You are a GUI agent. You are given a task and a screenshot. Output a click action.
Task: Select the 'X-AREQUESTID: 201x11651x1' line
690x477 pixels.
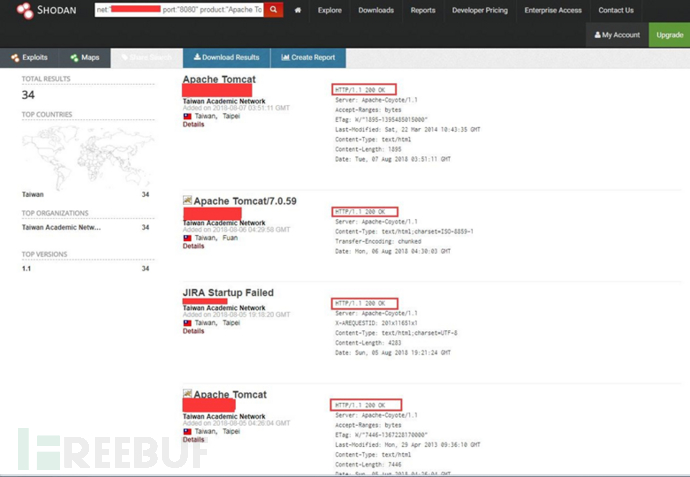376,323
